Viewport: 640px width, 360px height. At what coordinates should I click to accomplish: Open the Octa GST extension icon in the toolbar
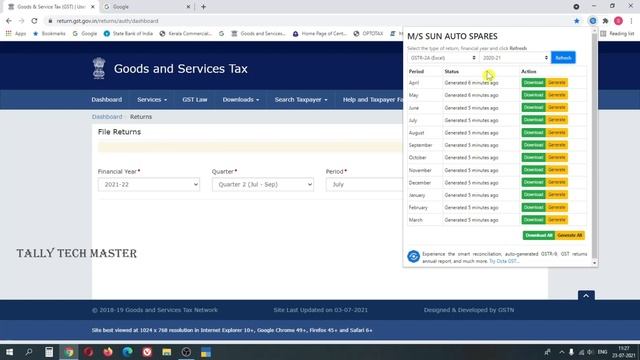pos(593,21)
